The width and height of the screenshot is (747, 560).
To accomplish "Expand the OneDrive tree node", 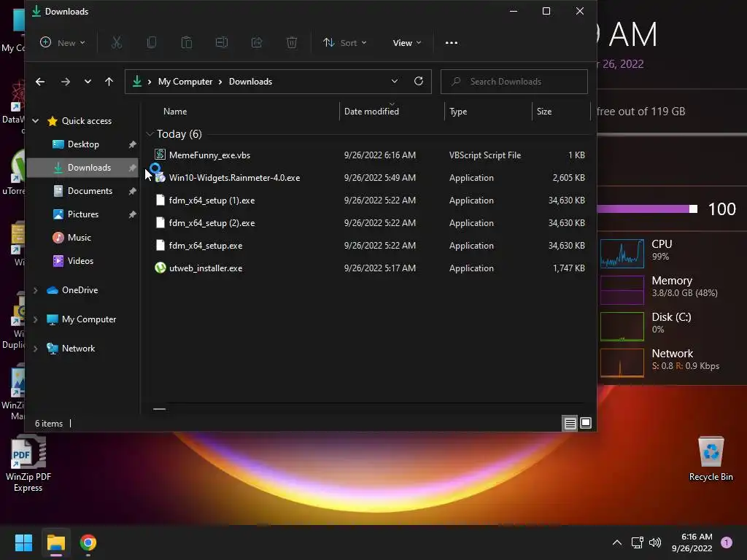I will (35, 290).
